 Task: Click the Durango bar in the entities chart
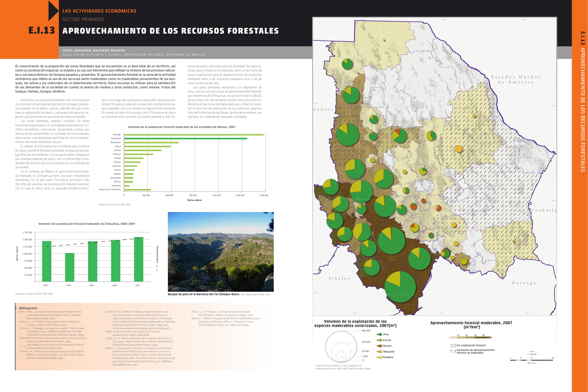pos(194,134)
